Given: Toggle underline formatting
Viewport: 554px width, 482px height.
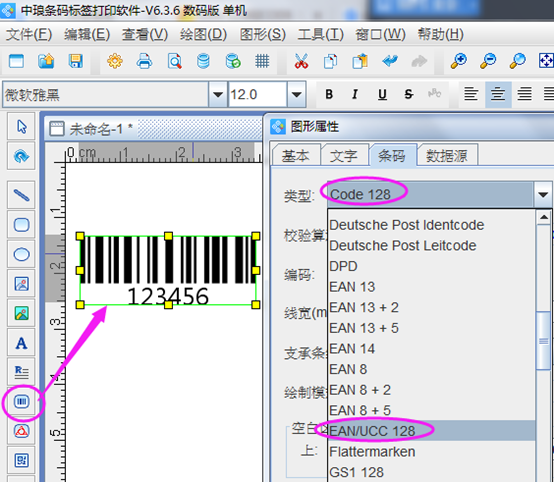Looking at the screenshot, I should click(382, 94).
